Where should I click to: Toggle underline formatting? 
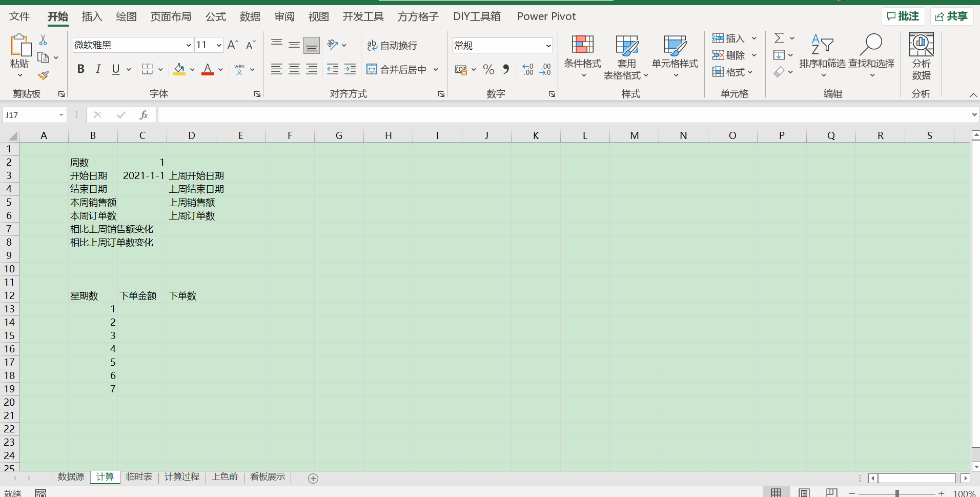point(115,69)
